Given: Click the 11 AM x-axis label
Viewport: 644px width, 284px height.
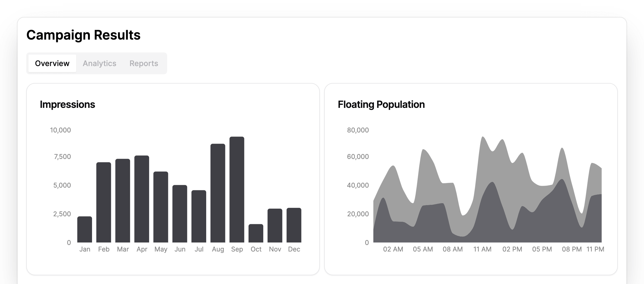Looking at the screenshot, I should point(482,249).
